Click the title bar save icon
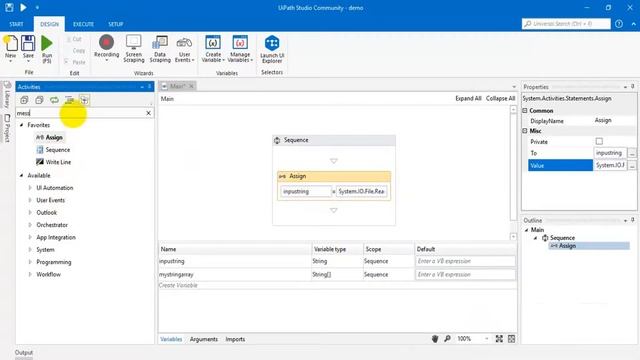 coord(9,7)
